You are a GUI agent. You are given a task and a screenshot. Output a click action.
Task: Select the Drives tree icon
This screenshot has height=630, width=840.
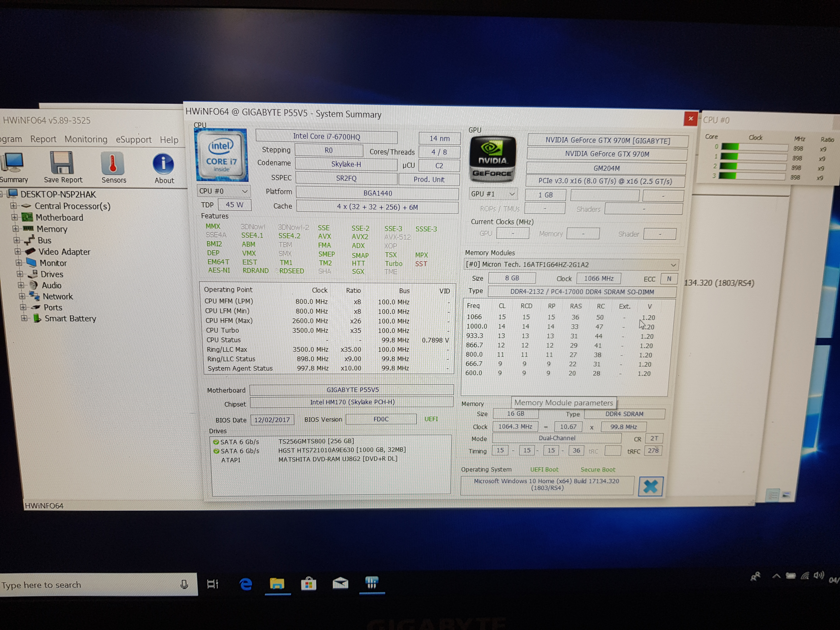(x=33, y=274)
